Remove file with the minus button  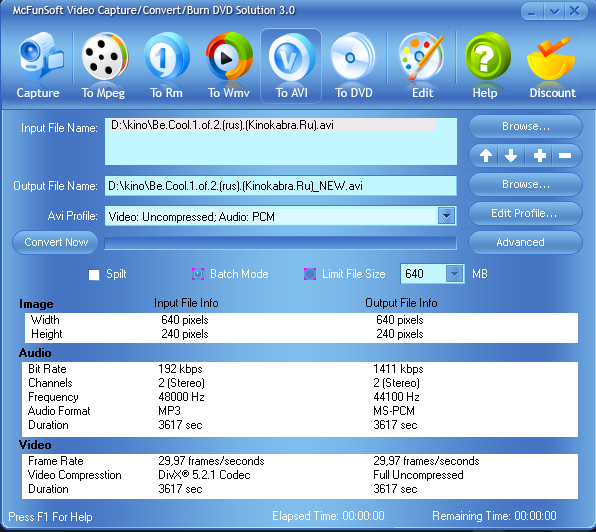click(x=565, y=155)
